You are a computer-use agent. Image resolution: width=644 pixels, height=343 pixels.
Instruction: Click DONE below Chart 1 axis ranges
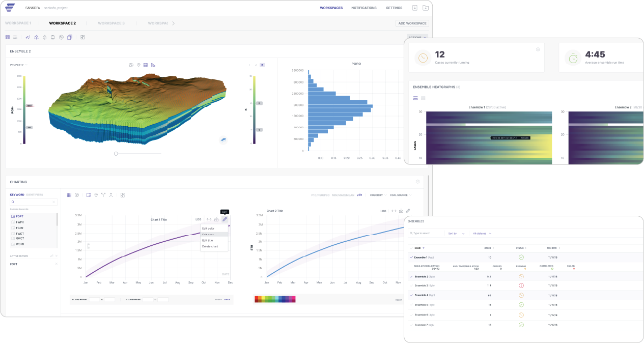(x=227, y=300)
